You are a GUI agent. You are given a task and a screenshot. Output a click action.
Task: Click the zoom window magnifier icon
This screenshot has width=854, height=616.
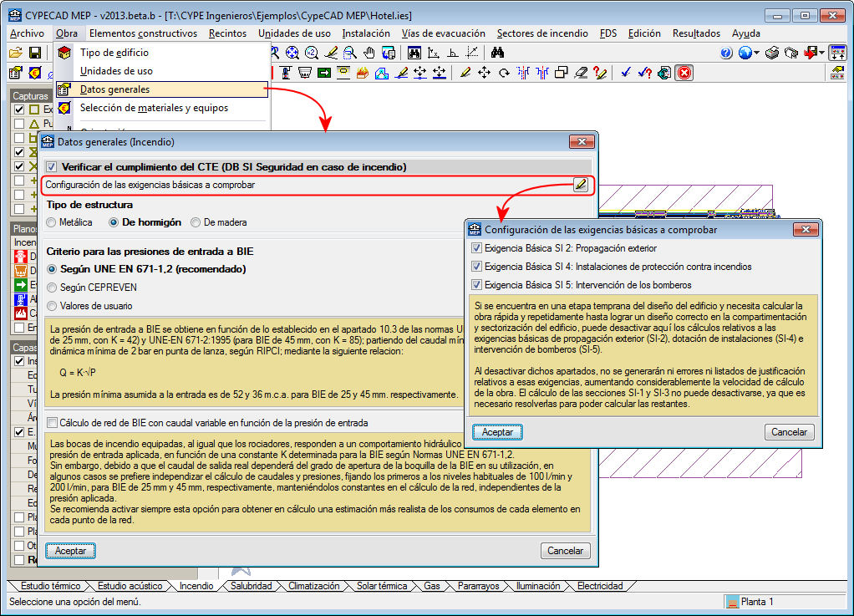350,53
